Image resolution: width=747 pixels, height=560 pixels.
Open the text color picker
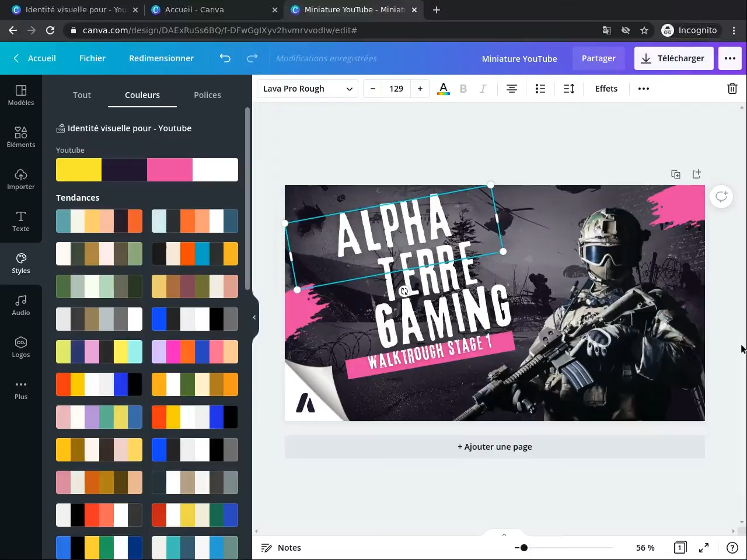pyautogui.click(x=444, y=89)
